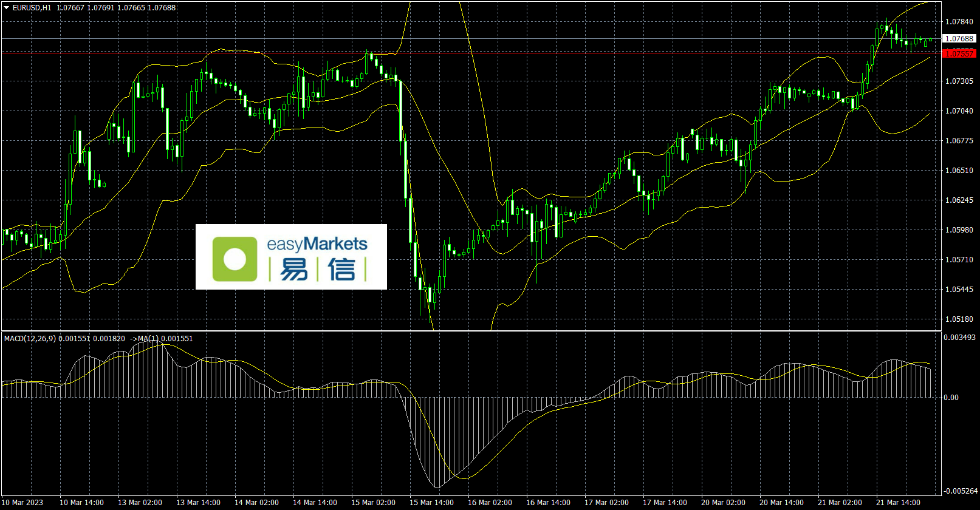Click price scale value 1.06510
980x510 pixels.
[959, 171]
